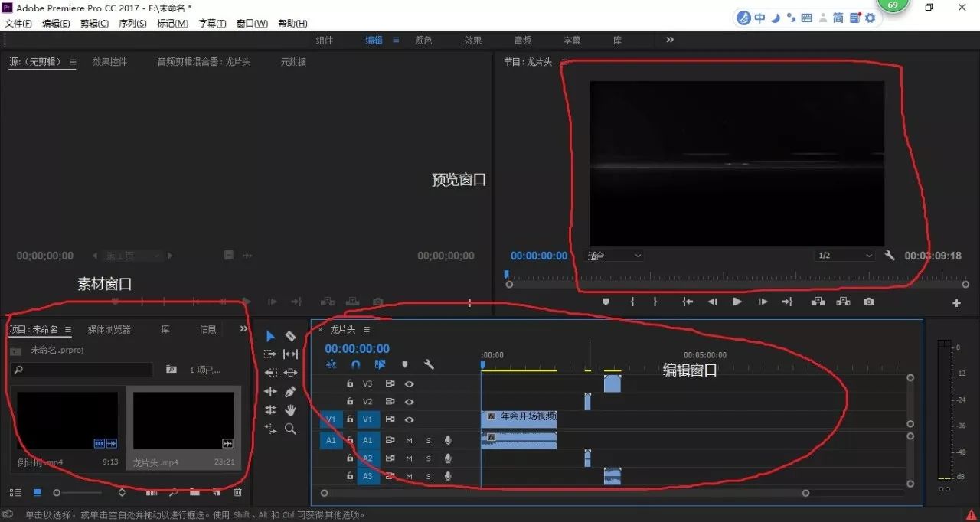Open the 序列(S) menu
This screenshot has width=980, height=522.
132,24
